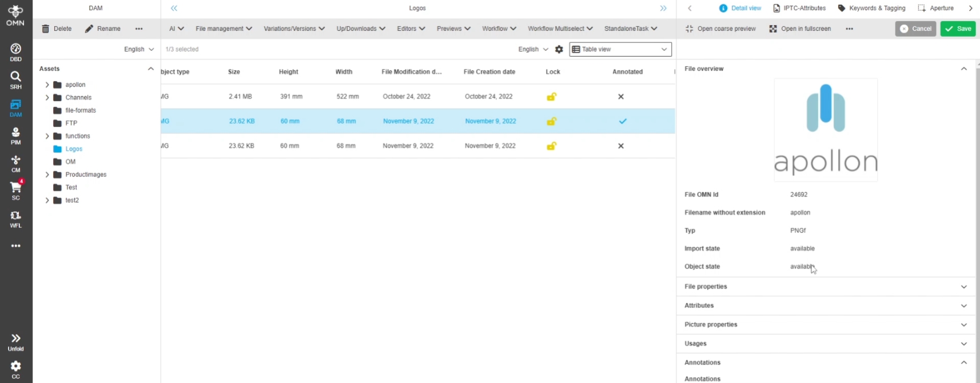Click the green Save button

958,29
